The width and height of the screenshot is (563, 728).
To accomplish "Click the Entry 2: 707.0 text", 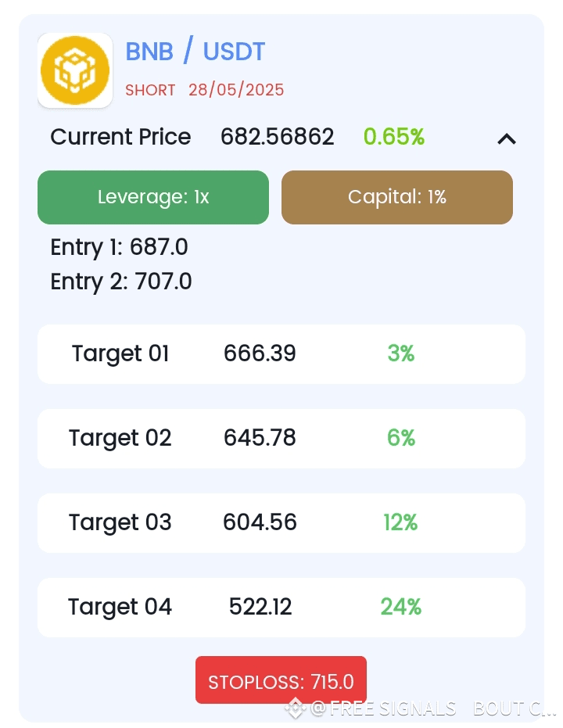I will (121, 282).
